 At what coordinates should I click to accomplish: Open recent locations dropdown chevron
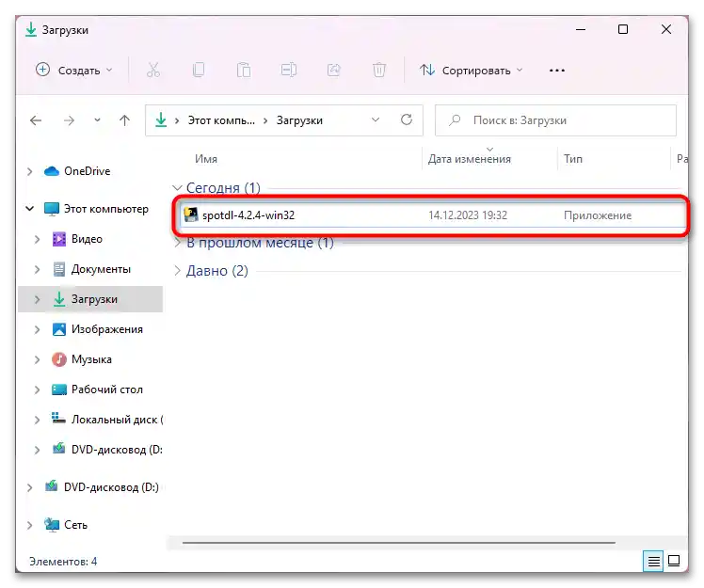98,120
